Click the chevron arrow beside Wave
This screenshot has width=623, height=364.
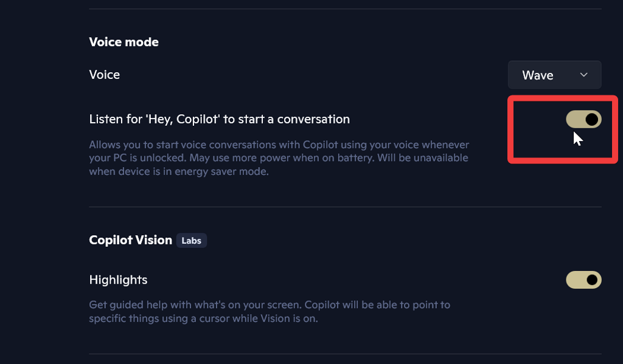coord(584,75)
